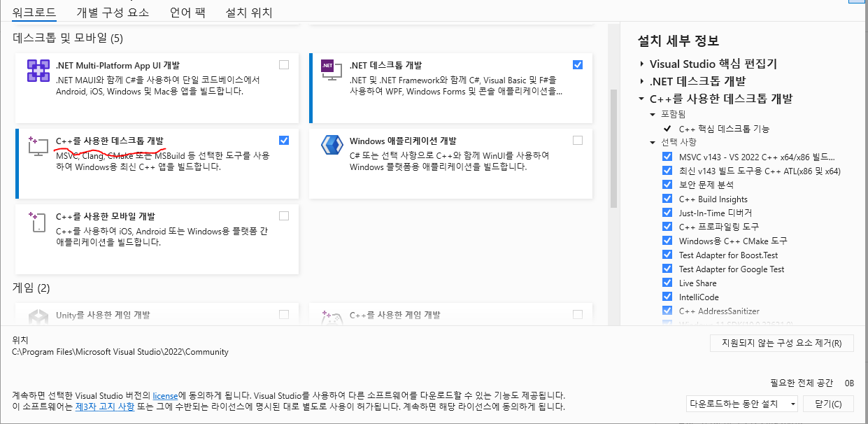The height and width of the screenshot is (424, 868).
Task: Toggle C++ 프로파일링 도구 option
Action: coord(667,227)
